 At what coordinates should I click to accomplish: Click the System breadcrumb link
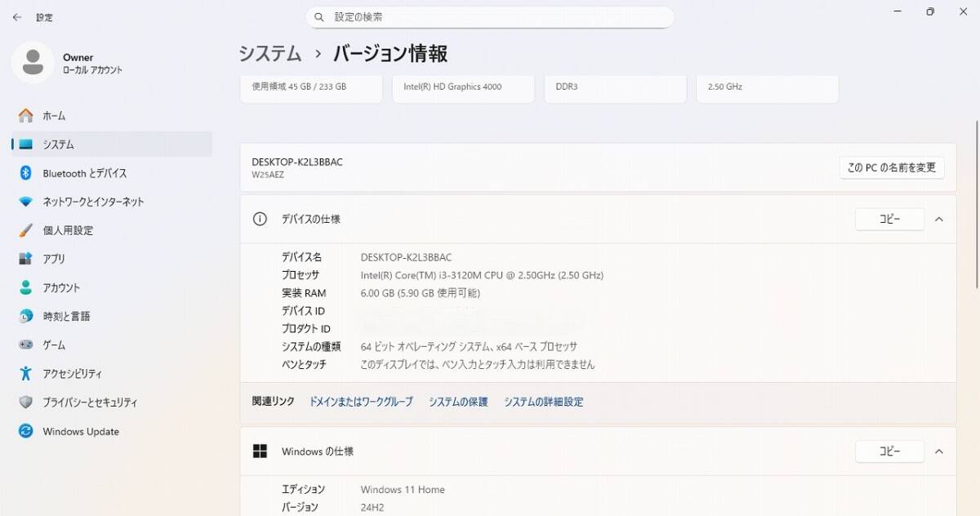click(270, 54)
